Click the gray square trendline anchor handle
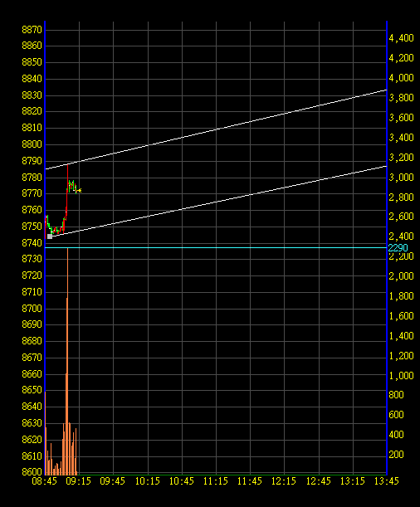420x507 pixels. coord(50,236)
